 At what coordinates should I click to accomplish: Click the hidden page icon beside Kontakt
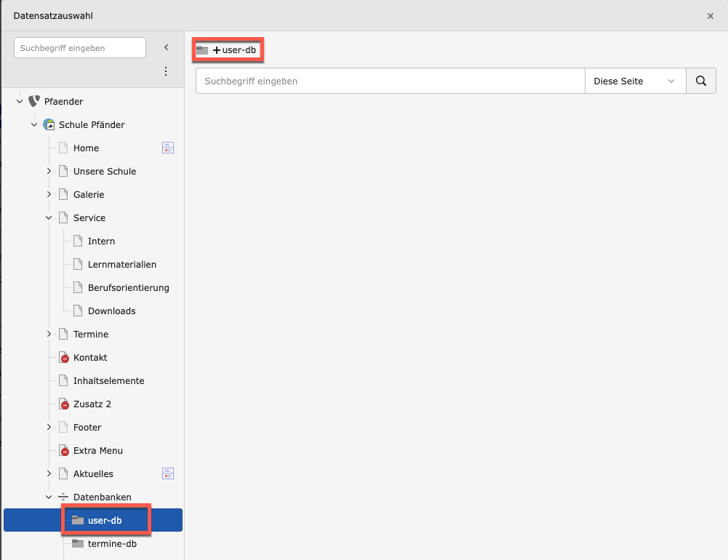63,358
